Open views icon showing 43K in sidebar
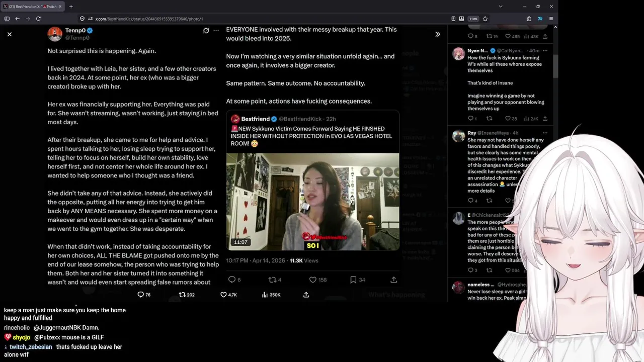644x362 pixels. click(527, 36)
